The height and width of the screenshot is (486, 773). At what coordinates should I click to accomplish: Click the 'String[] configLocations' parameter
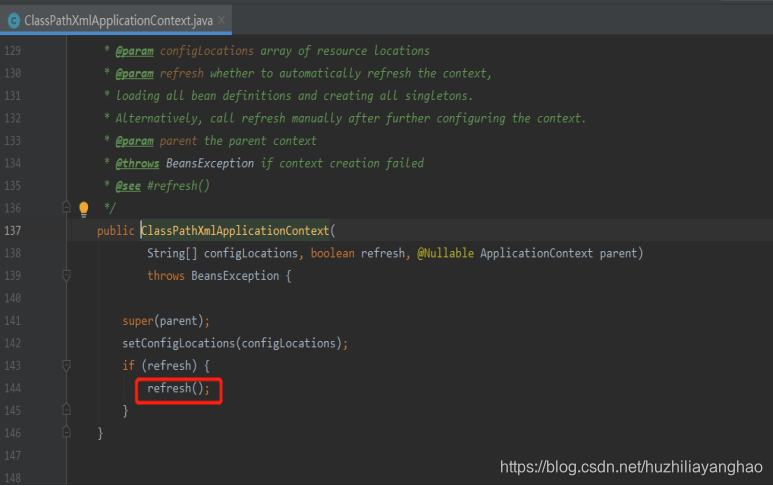click(x=222, y=253)
